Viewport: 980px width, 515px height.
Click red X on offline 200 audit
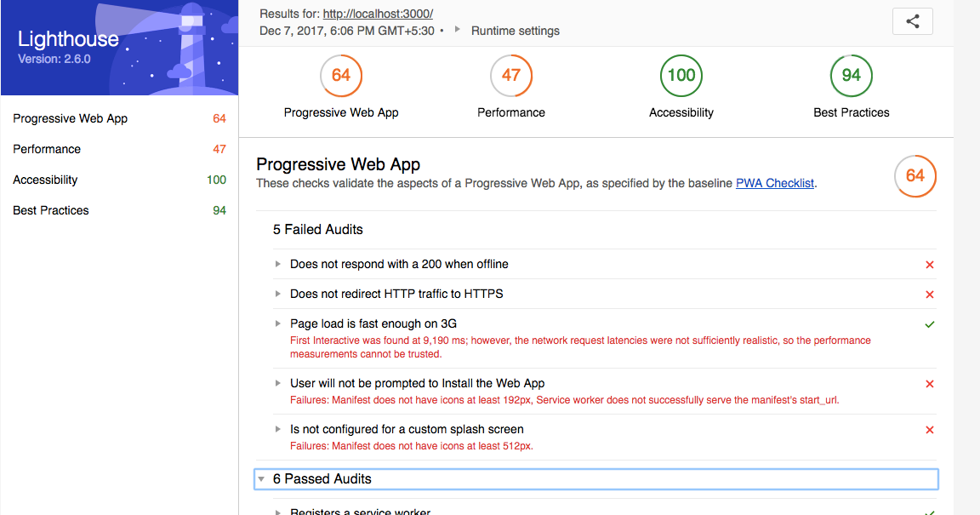pyautogui.click(x=929, y=265)
